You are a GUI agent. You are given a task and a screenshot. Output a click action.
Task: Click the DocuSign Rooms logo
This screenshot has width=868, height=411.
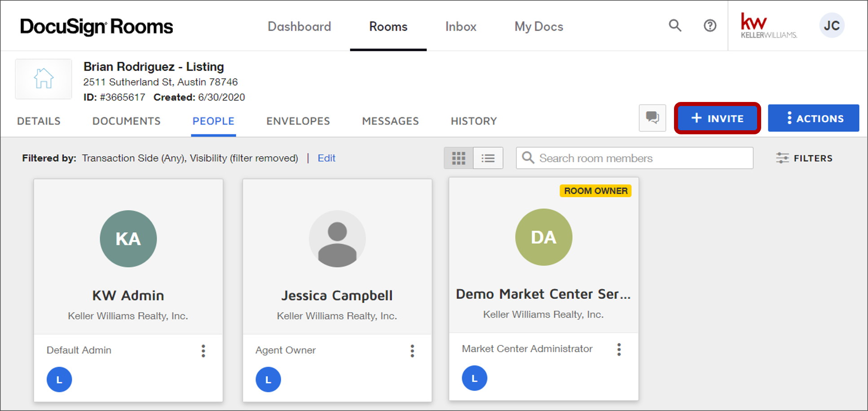click(97, 27)
